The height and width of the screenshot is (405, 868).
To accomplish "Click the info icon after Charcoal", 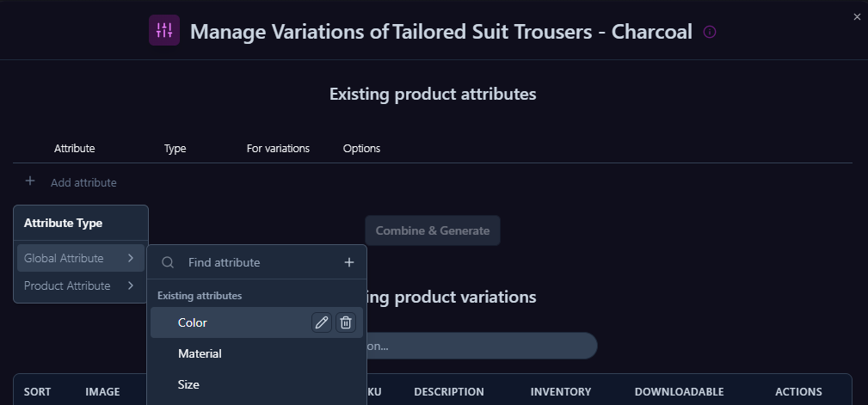I will click(710, 32).
